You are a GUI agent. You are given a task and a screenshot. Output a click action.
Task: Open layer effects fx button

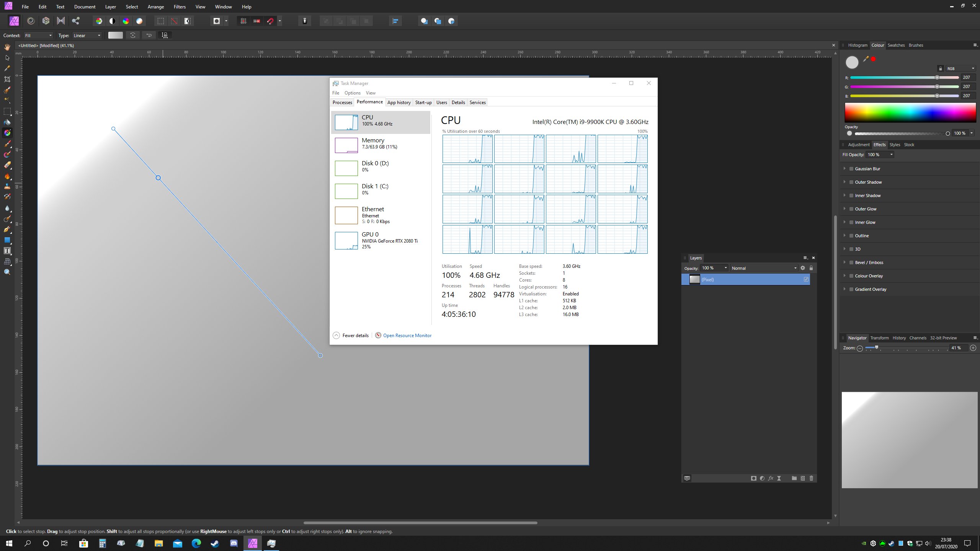pyautogui.click(x=771, y=478)
